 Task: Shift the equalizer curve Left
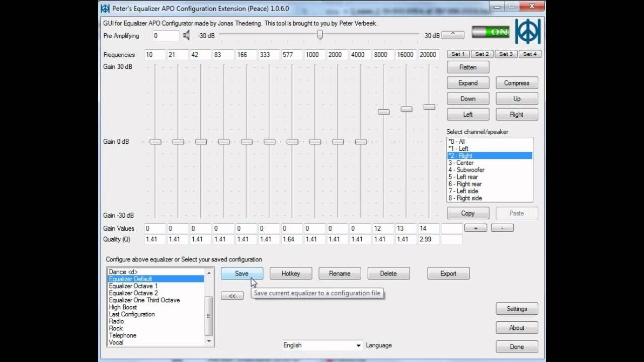click(467, 114)
